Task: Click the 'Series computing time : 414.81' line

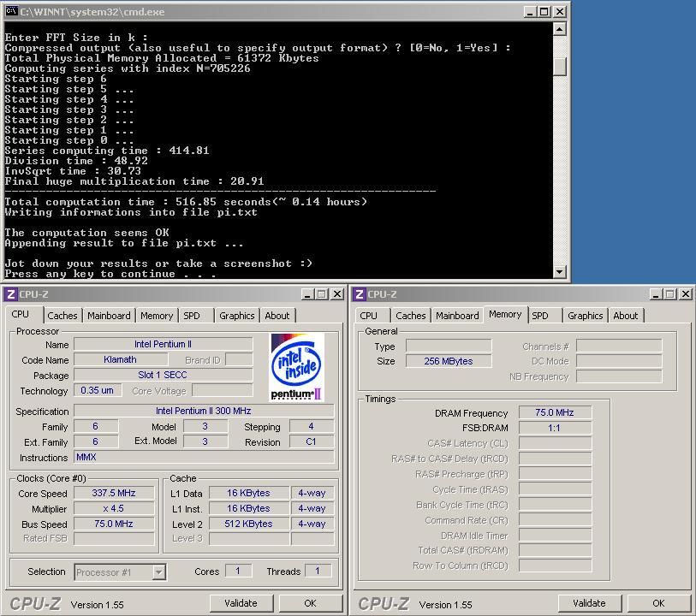Action: coord(107,151)
